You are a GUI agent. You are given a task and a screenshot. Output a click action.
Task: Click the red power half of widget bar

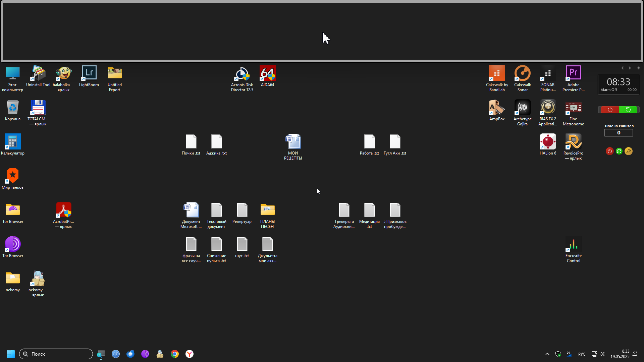[x=609, y=110]
